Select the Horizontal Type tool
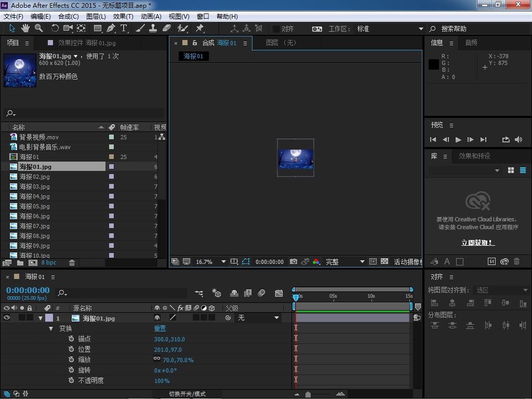This screenshot has height=399, width=532. coord(124,29)
